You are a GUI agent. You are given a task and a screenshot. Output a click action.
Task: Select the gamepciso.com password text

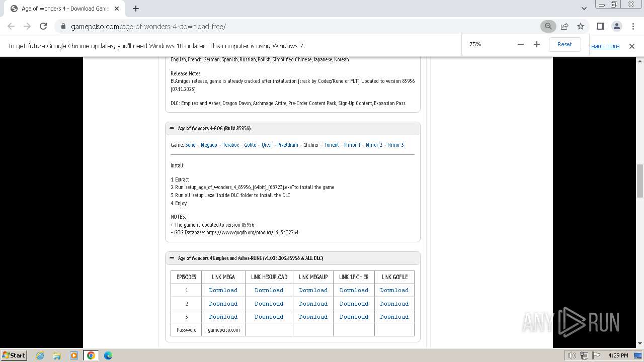224,330
